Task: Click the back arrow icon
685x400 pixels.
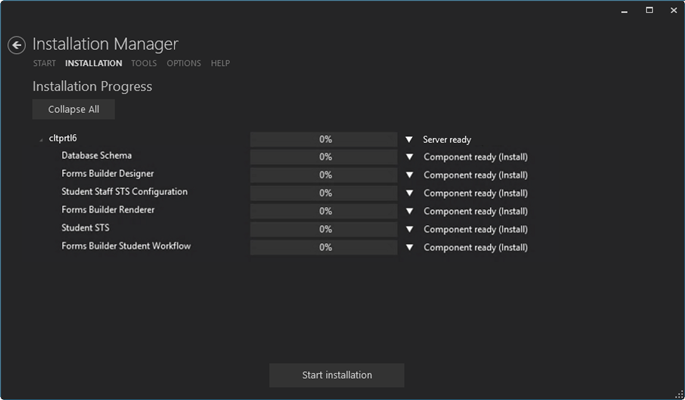Action: (16, 45)
